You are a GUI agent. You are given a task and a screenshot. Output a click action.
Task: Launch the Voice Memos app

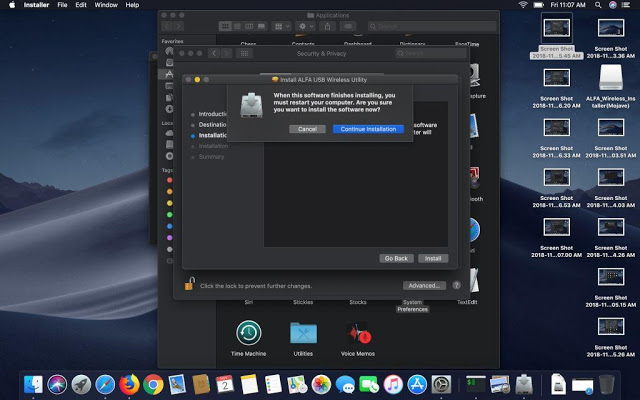[357, 333]
